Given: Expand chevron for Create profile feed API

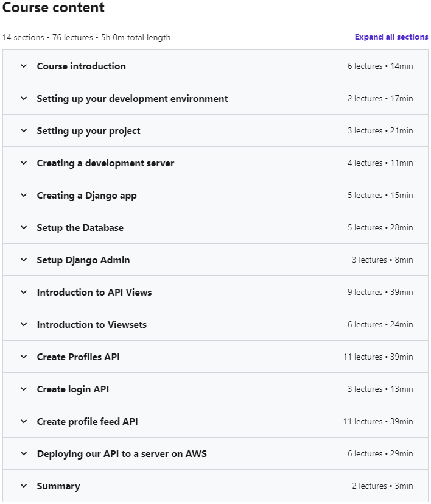Looking at the screenshot, I should pos(24,421).
